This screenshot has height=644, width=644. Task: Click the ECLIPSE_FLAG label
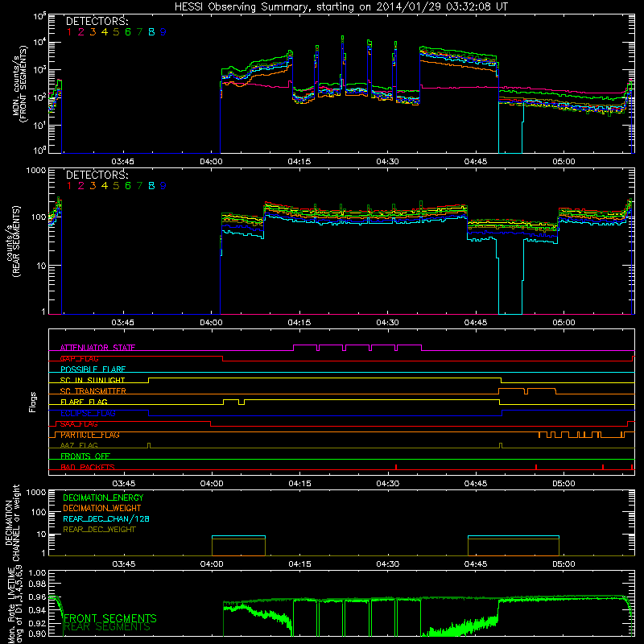[x=88, y=413]
